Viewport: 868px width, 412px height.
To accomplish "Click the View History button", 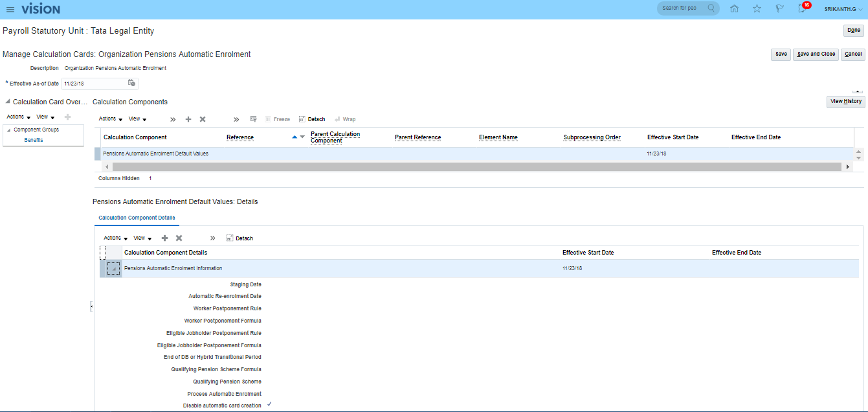I will pyautogui.click(x=845, y=102).
